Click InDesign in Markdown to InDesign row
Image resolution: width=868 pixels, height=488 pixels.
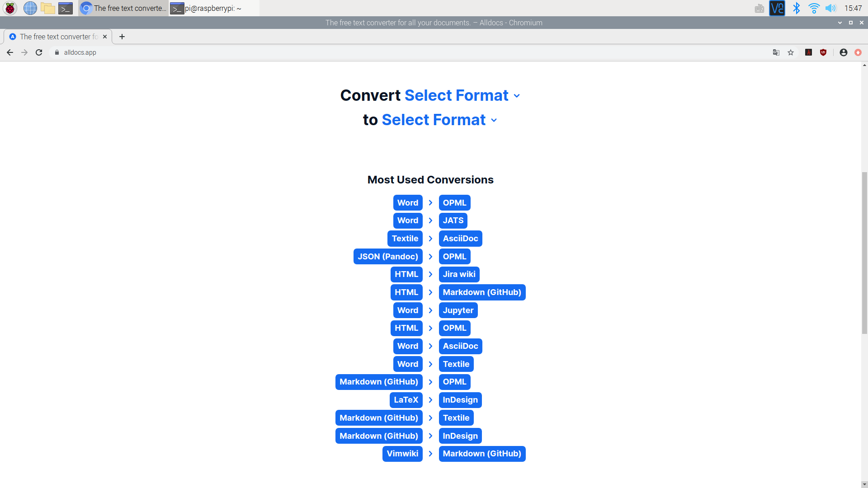coord(460,436)
